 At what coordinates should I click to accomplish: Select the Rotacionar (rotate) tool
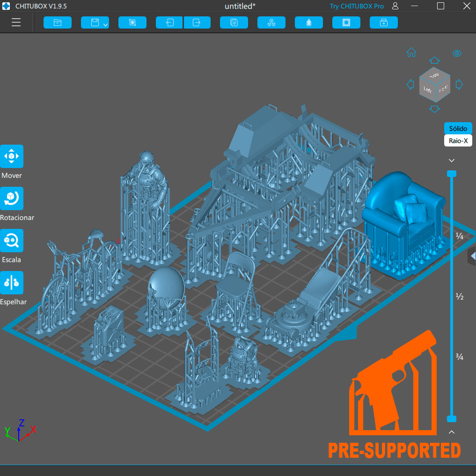(12, 198)
